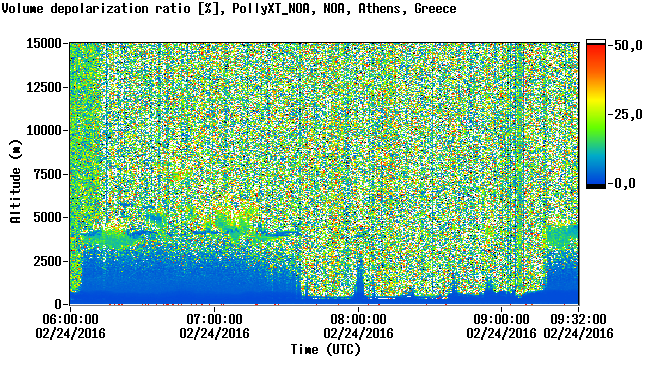
Task: Click the Time (UTC) axis title
Action: [x=326, y=350]
